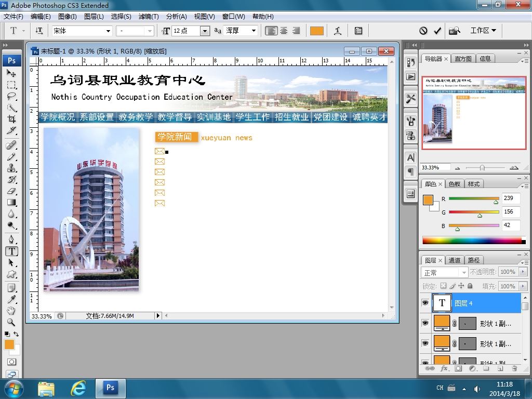Click the R value field showing 239
532x399 pixels.
coord(511,198)
